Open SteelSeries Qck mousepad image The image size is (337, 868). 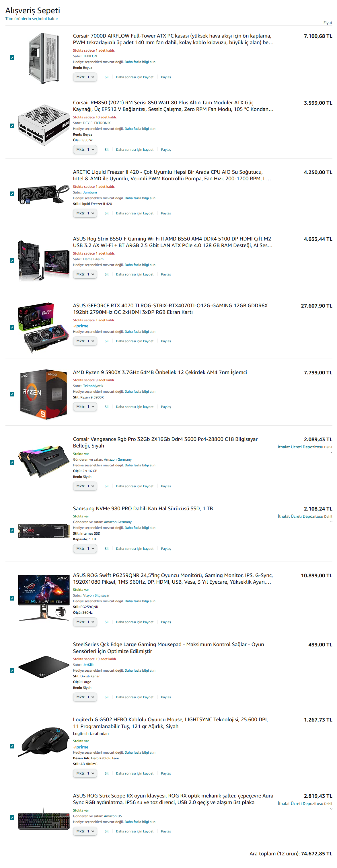pyautogui.click(x=44, y=667)
